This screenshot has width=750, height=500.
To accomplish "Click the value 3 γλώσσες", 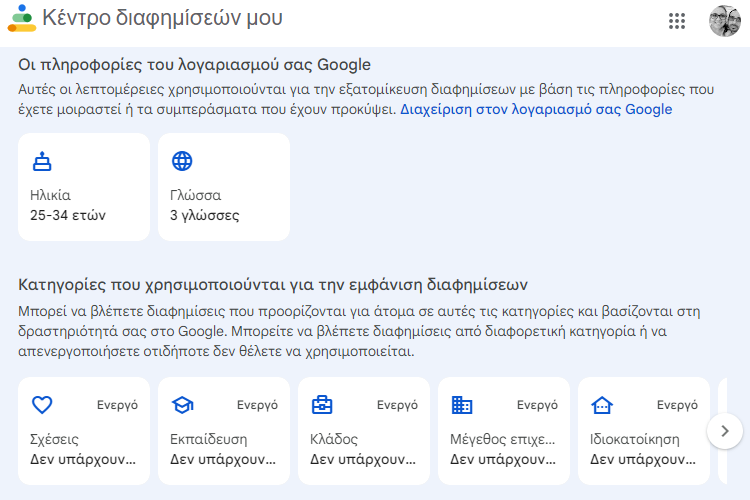I will [205, 215].
